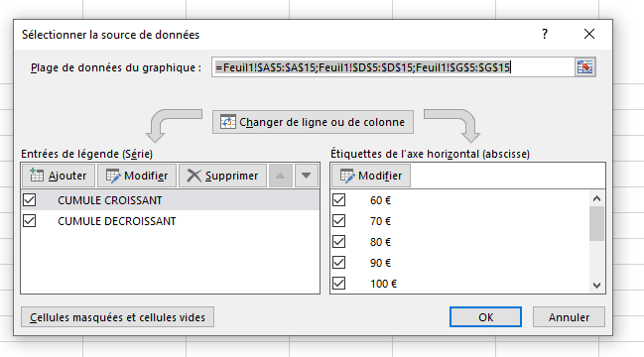Toggle the 60 € axis label checkbox
644x357 pixels.
[338, 200]
